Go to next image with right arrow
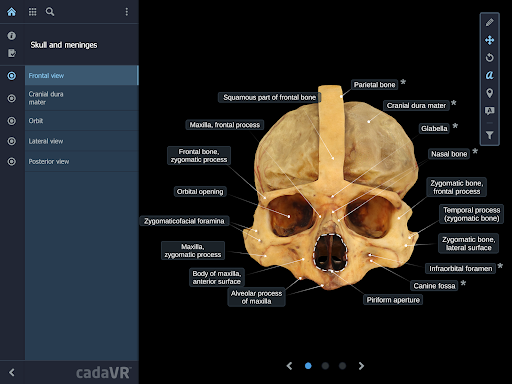The image size is (512, 384). click(361, 366)
